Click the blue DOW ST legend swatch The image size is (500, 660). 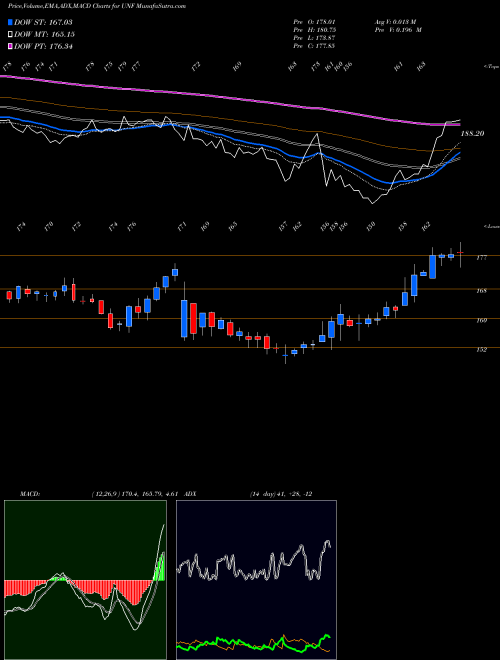click(10, 22)
